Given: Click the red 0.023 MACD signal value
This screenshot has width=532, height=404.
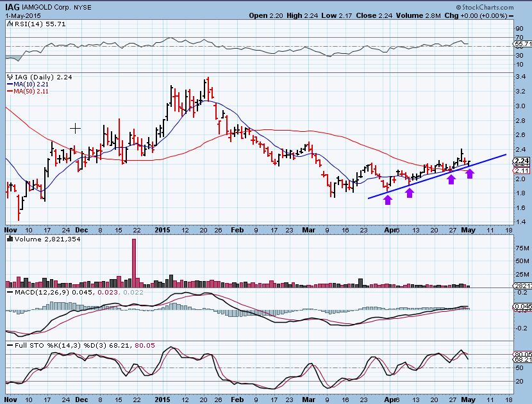Looking at the screenshot, I should pos(108,292).
